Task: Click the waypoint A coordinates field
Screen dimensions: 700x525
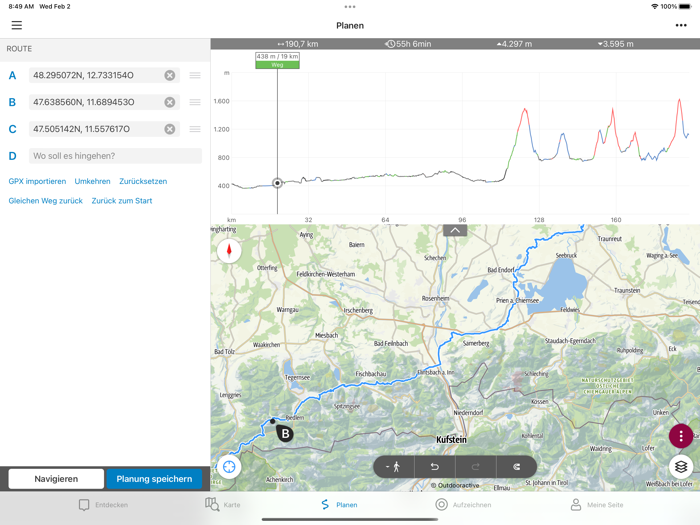Action: pyautogui.click(x=104, y=75)
